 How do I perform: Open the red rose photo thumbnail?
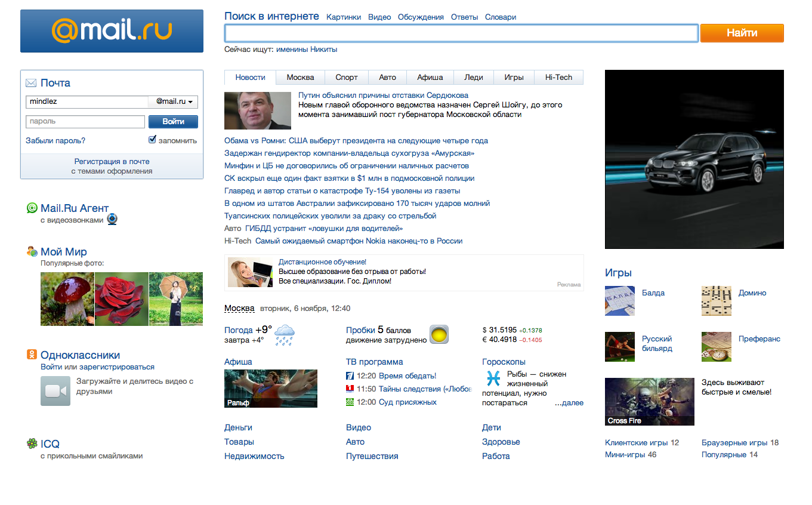[122, 298]
